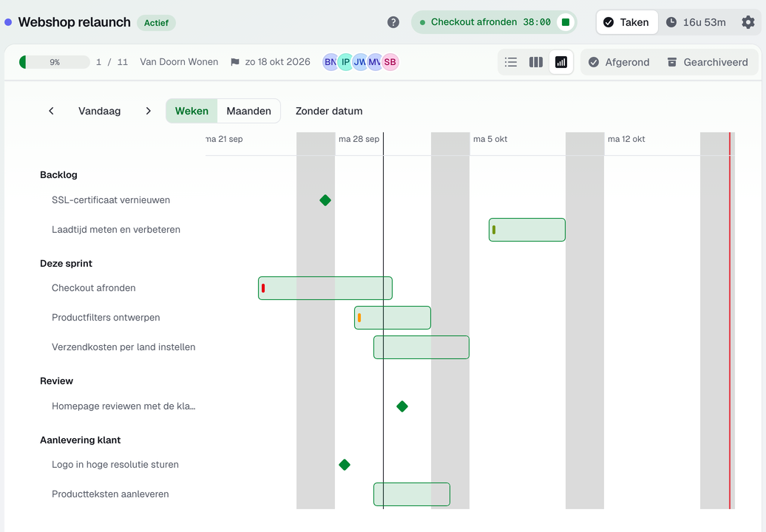The width and height of the screenshot is (766, 532).
Task: Select the Productfilters ontwerpen timeline bar
Action: pos(393,318)
